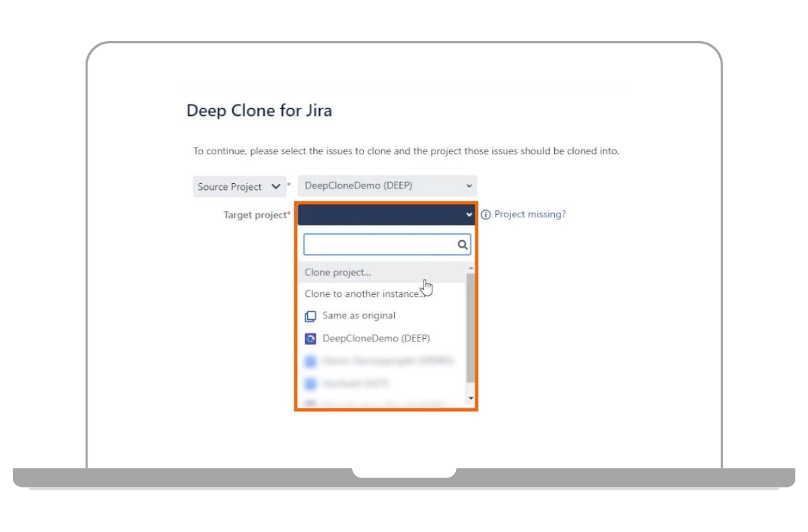Click the second blurred project's avatar icon

click(x=310, y=384)
